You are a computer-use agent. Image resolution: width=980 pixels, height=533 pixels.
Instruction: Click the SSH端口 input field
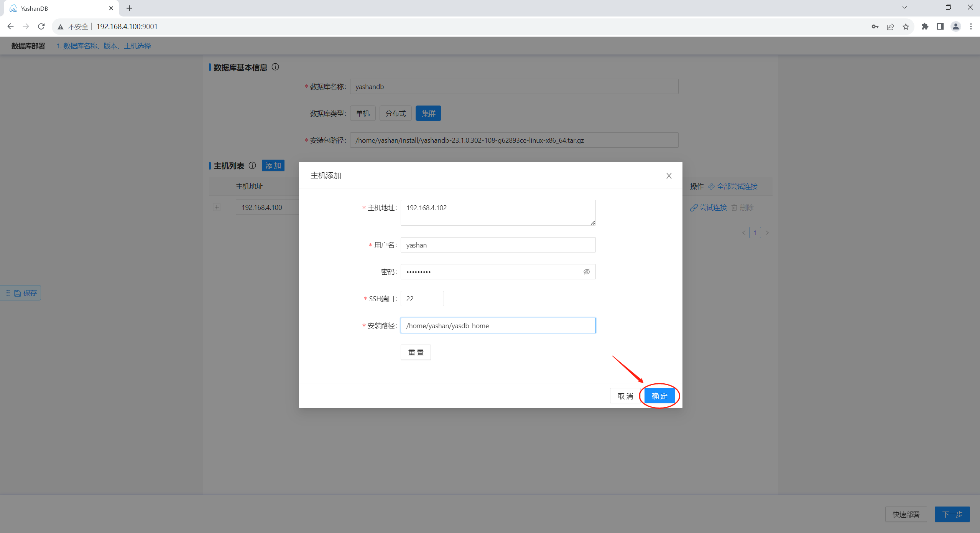(x=422, y=299)
